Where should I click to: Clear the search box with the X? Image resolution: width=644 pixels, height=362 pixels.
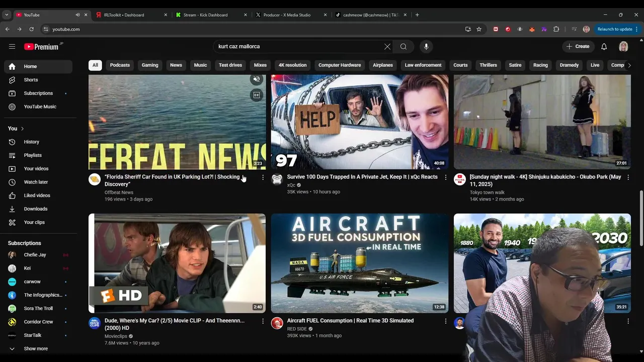click(387, 46)
